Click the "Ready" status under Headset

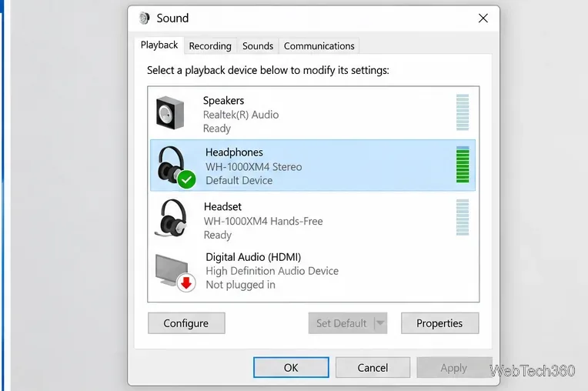click(218, 235)
